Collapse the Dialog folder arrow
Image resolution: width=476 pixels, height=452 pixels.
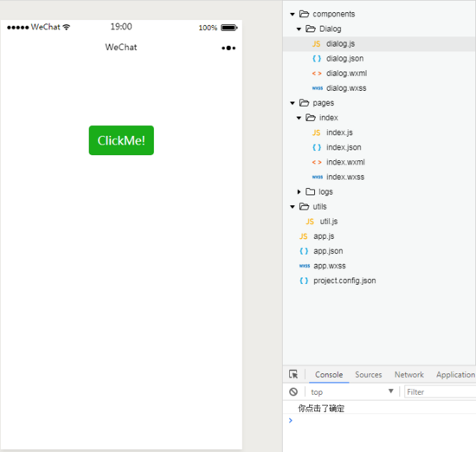coord(299,29)
